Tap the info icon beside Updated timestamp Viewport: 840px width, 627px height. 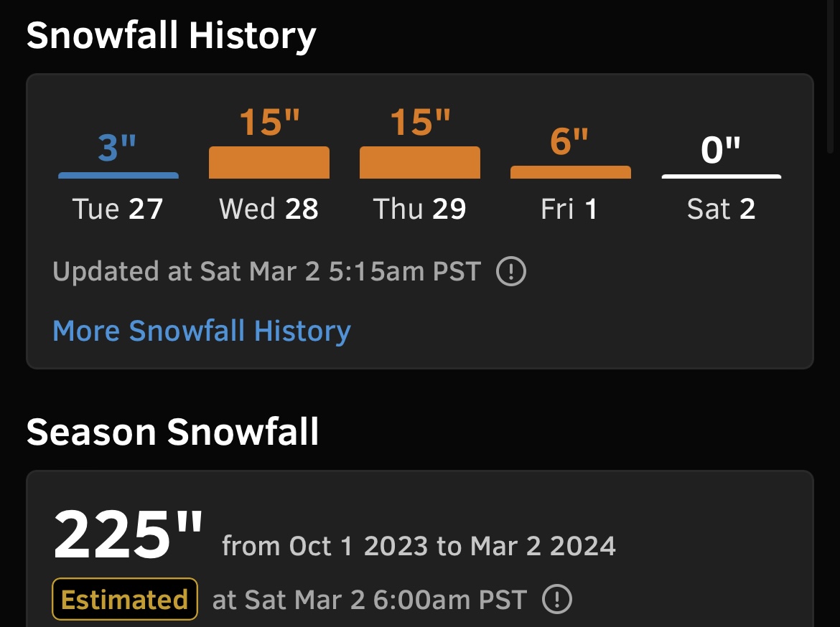click(x=511, y=271)
